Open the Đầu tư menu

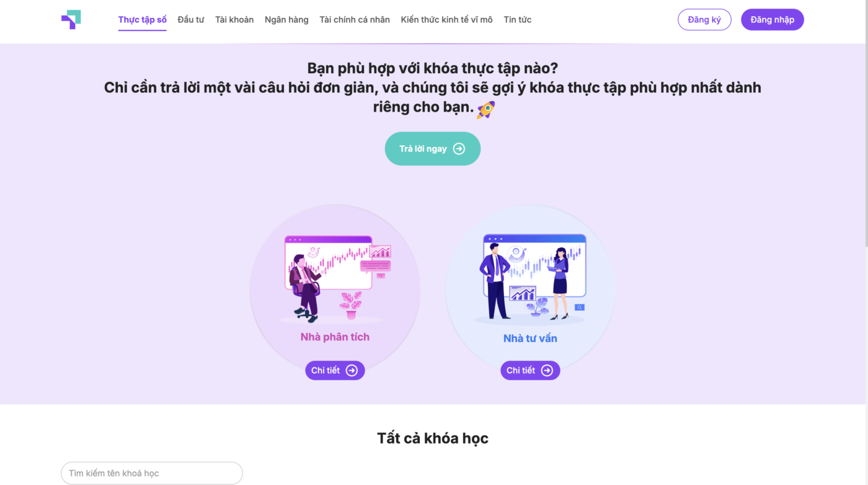[191, 20]
